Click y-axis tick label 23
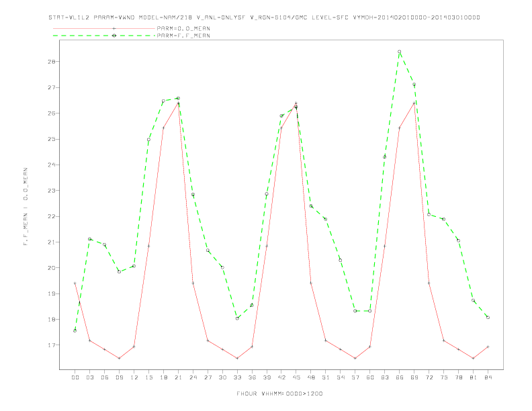This screenshot has height=411, width=532. click(x=52, y=191)
